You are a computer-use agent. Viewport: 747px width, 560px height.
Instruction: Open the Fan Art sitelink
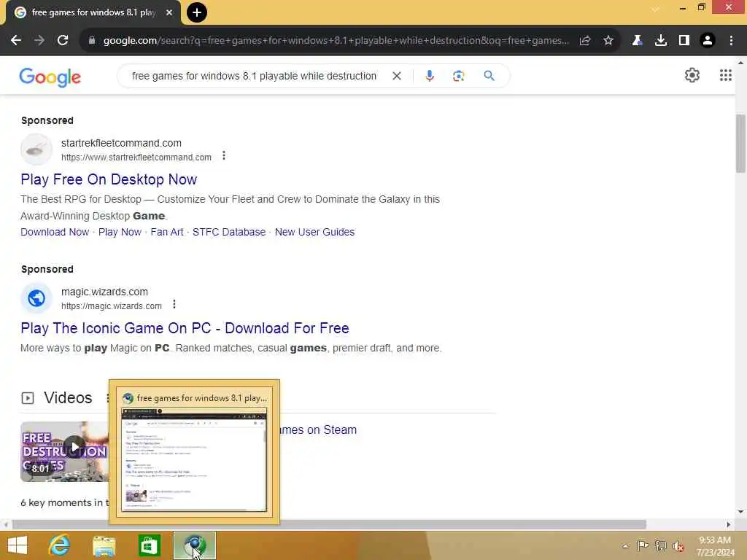[167, 232]
